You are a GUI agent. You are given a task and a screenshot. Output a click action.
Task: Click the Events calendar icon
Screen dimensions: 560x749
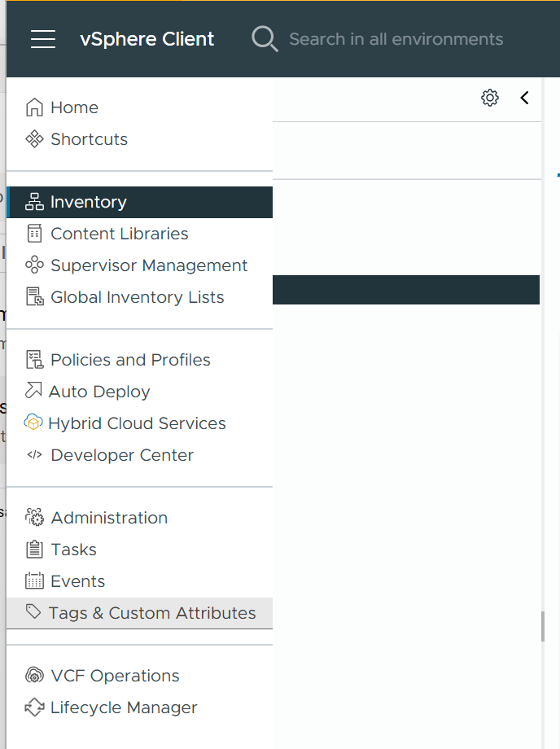(x=34, y=581)
